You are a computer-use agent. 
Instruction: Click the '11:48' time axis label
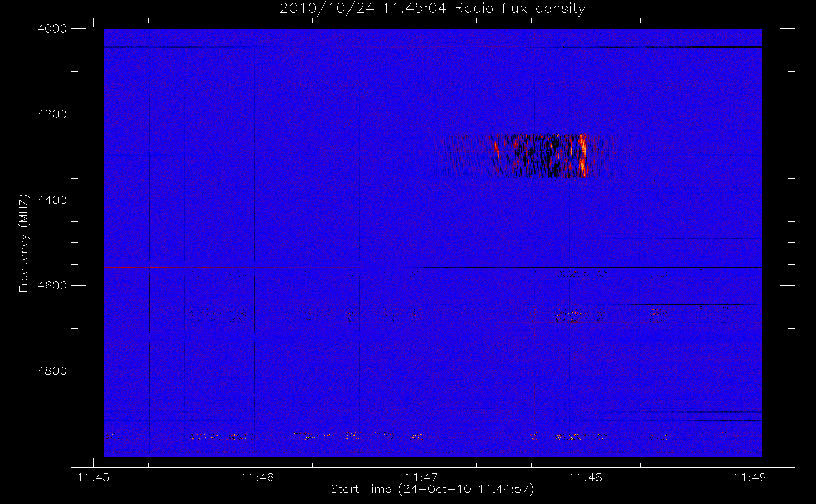586,477
